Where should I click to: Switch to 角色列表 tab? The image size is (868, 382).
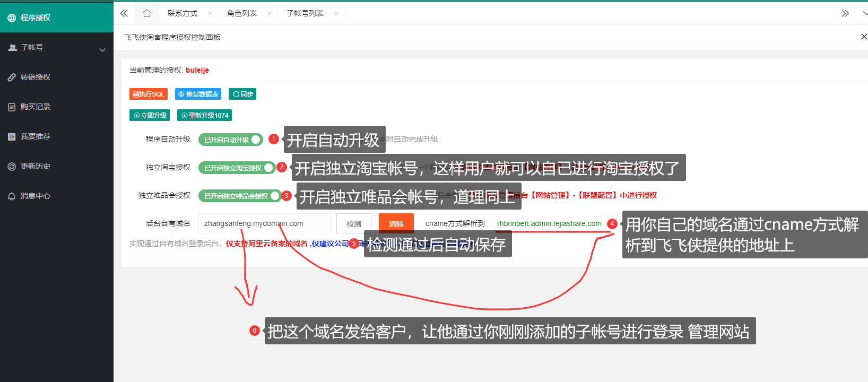pyautogui.click(x=242, y=13)
